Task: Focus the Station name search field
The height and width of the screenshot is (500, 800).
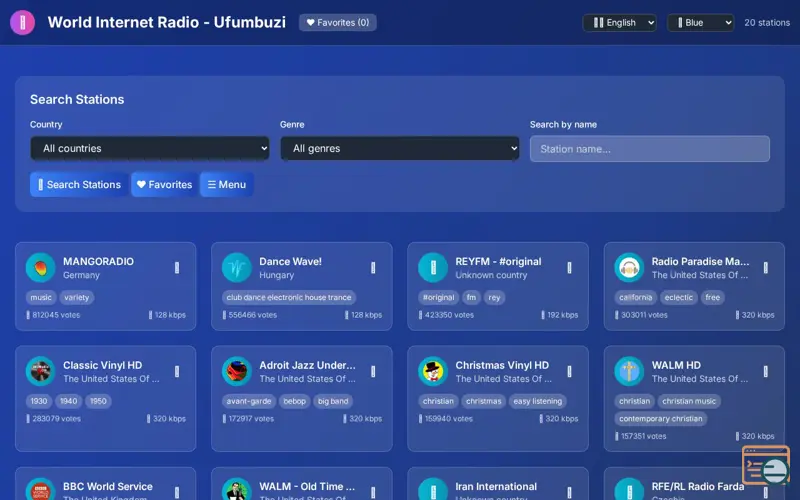Action: coord(649,149)
